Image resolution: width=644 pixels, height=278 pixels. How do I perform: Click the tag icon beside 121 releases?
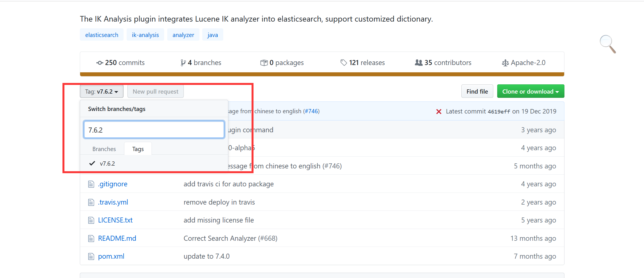tap(344, 62)
